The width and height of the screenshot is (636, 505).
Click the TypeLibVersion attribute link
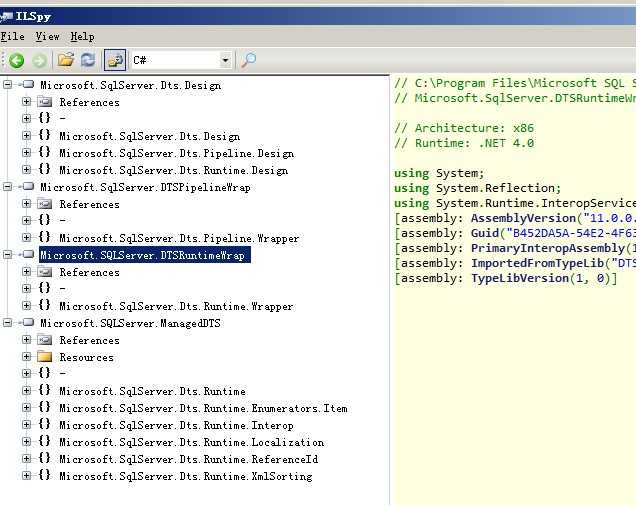[520, 278]
